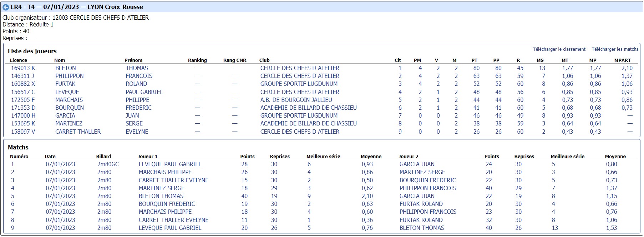The width and height of the screenshot is (644, 237).
Task: Click FURTAK ROLAND in match 8
Action: coord(421,220)
